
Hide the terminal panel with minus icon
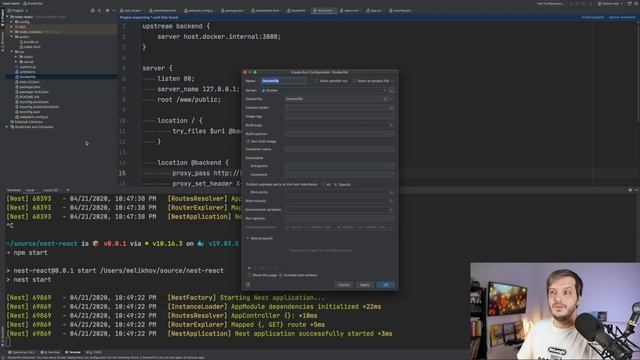tap(637, 190)
